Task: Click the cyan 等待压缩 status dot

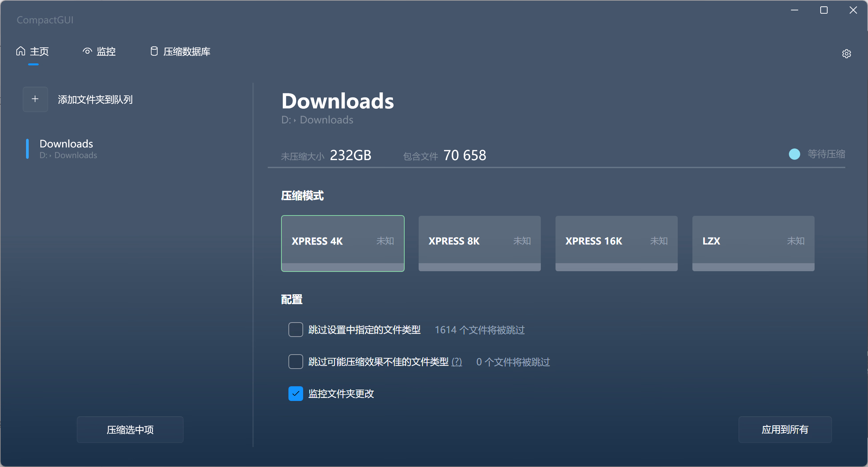Action: click(x=795, y=154)
